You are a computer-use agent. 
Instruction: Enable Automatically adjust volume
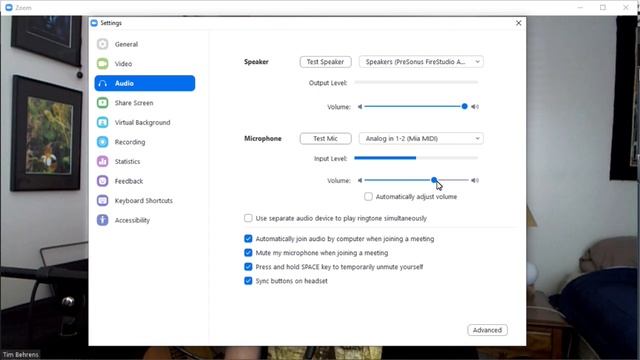pos(368,197)
